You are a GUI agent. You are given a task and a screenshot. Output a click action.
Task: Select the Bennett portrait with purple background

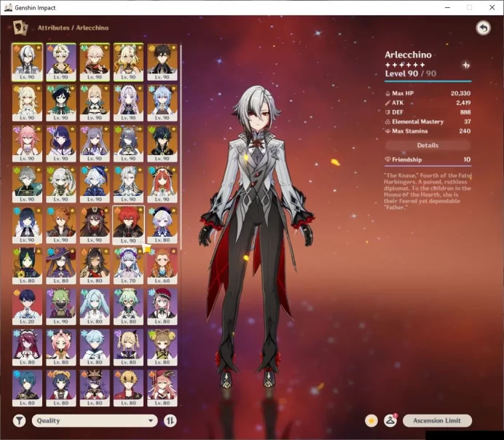(61, 62)
